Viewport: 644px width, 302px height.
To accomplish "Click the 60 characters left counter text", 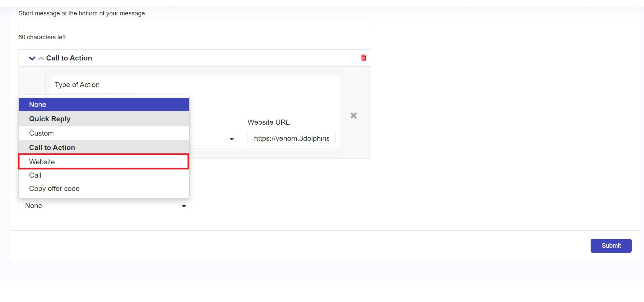I will (x=43, y=37).
